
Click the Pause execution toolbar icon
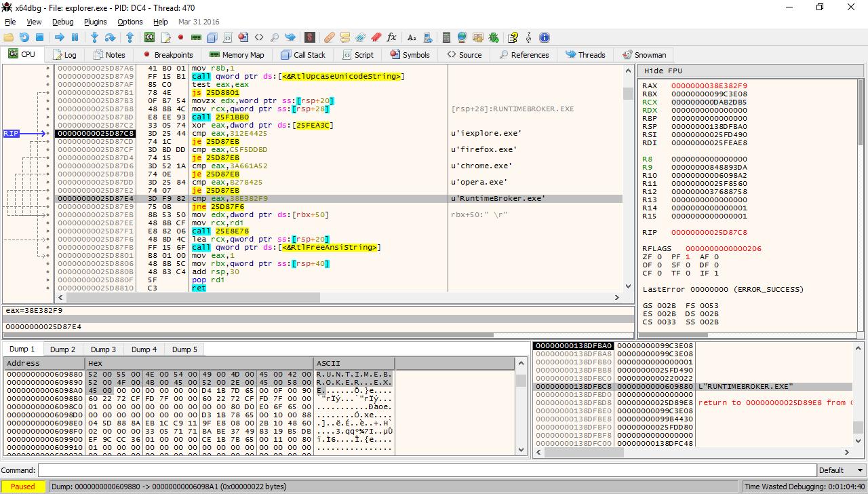[75, 37]
